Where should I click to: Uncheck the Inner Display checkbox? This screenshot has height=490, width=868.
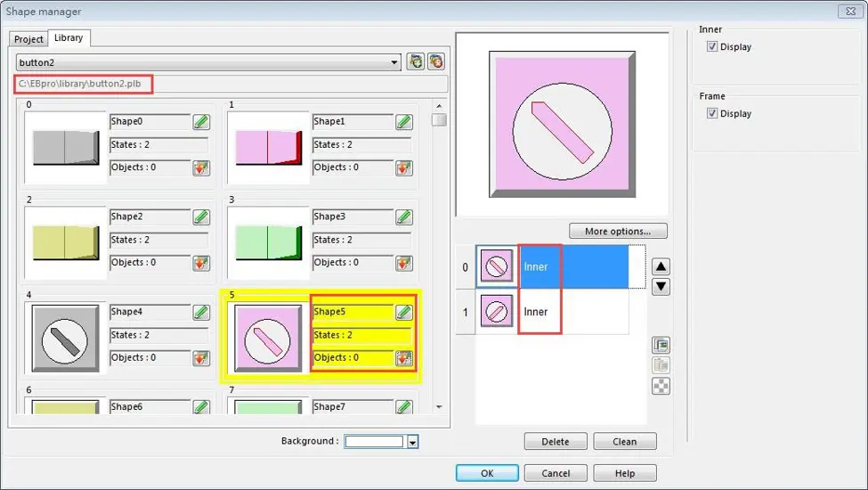pos(712,46)
